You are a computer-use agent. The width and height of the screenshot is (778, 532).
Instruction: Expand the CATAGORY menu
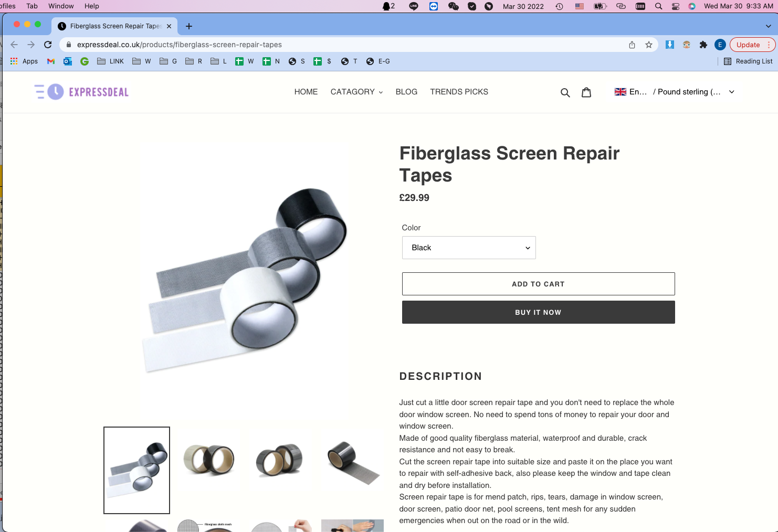point(356,92)
